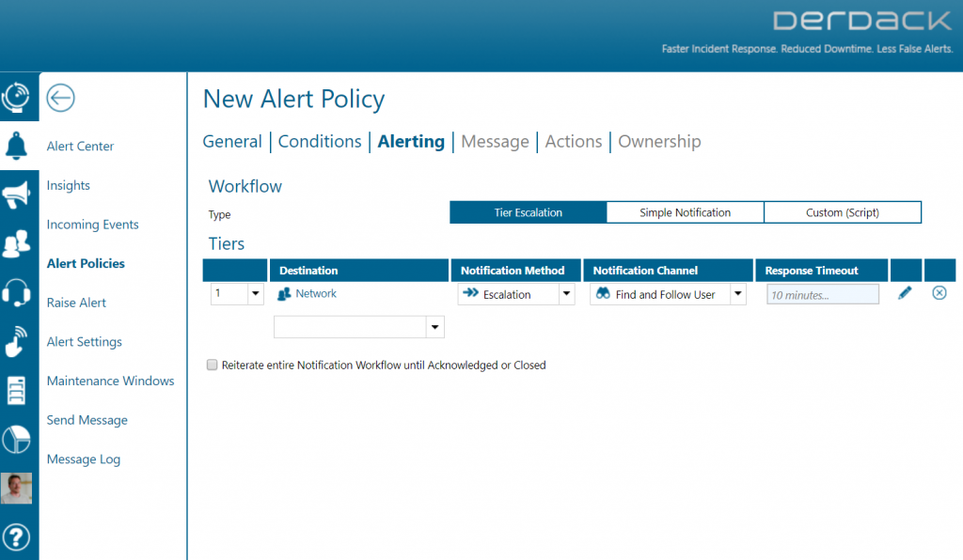
Task: Click the back arrow circle icon
Action: click(x=60, y=98)
